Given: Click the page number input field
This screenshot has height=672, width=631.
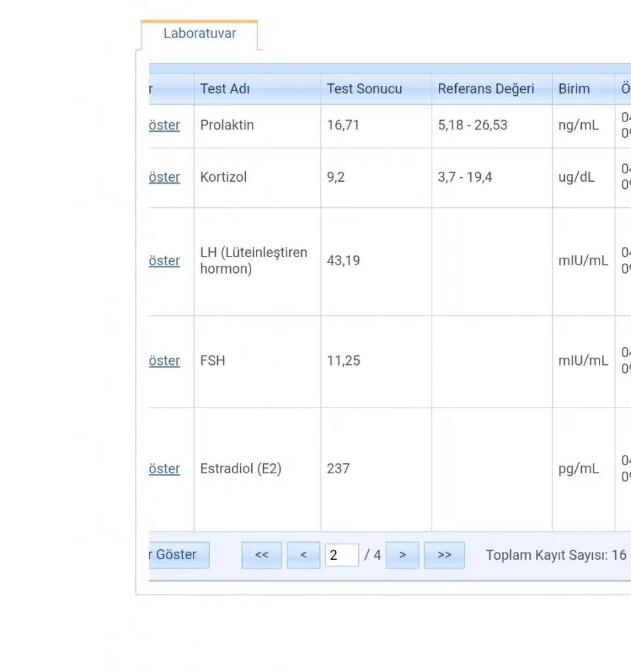Looking at the screenshot, I should point(341,555).
